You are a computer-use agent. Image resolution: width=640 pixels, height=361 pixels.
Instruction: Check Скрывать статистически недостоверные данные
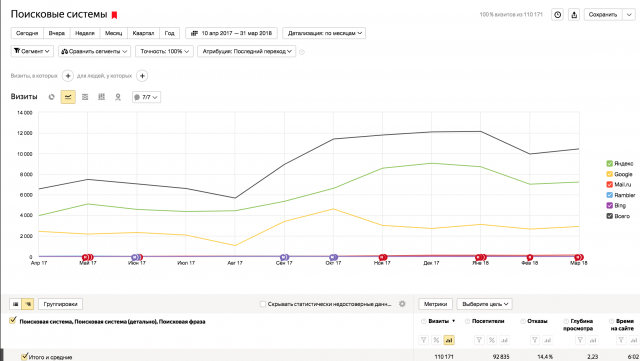click(263, 304)
